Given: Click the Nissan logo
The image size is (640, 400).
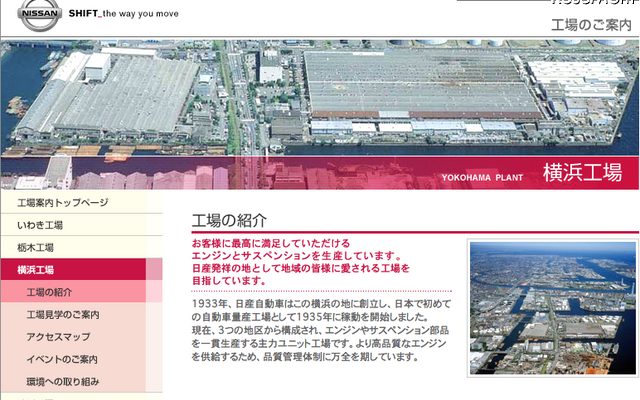Looking at the screenshot, I should click(x=40, y=15).
